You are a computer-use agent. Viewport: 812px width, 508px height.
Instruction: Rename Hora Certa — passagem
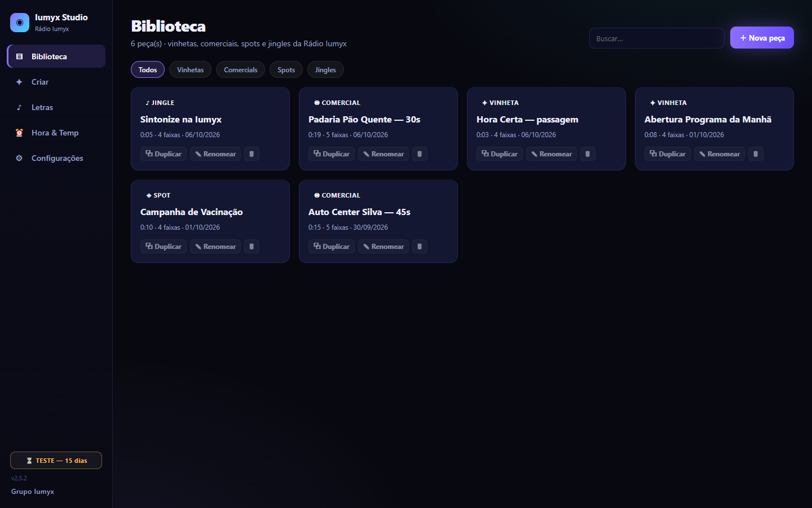tap(551, 154)
